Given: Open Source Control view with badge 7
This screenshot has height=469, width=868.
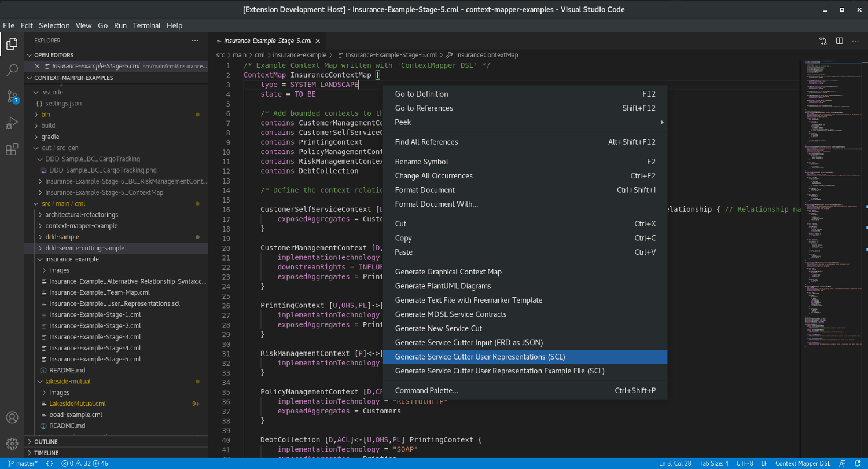Looking at the screenshot, I should click(x=12, y=96).
